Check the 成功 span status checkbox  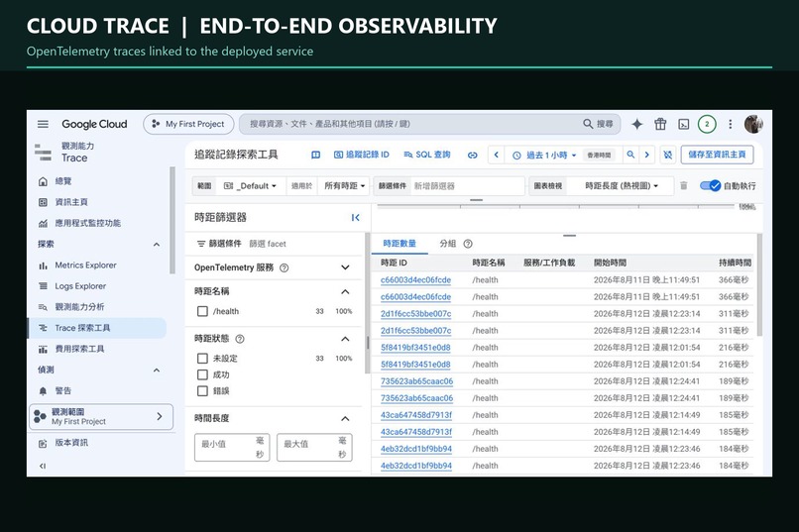202,374
